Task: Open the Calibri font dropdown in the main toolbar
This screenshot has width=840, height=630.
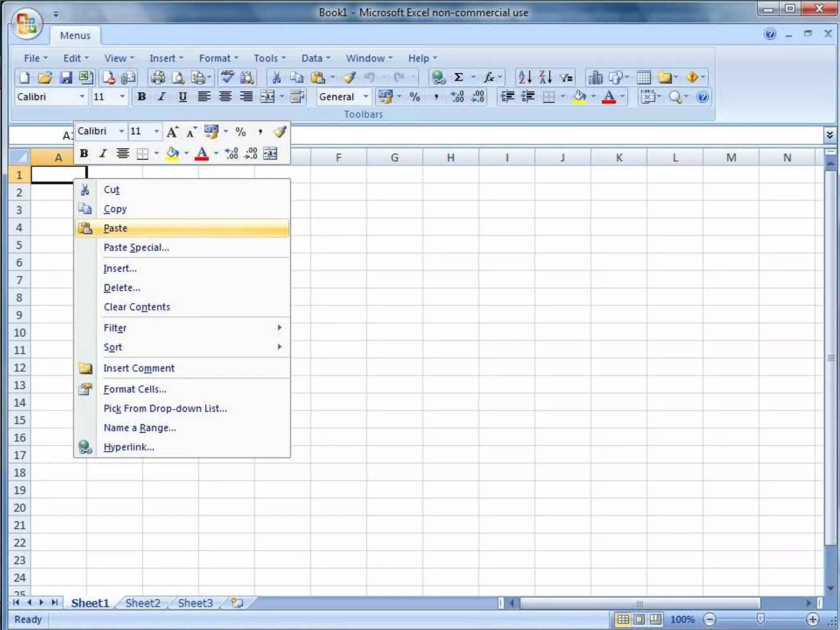Action: (82, 97)
